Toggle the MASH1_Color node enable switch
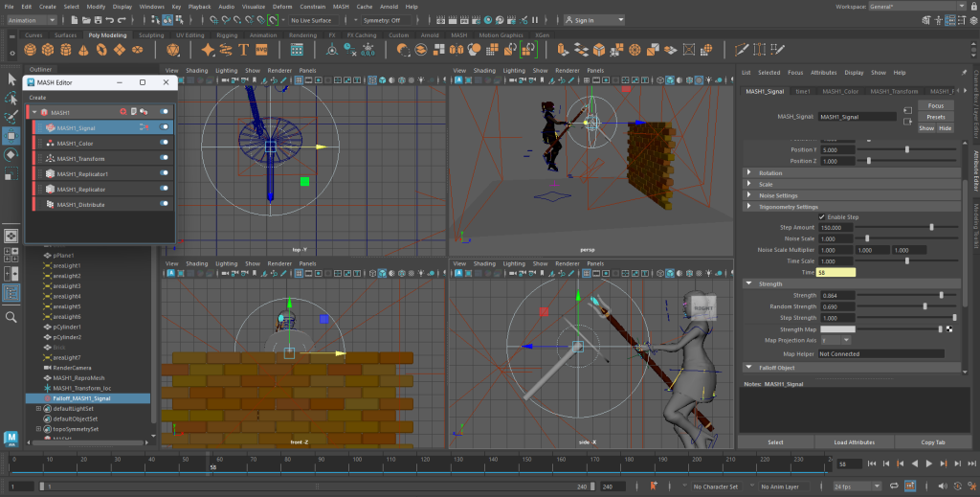This screenshot has width=980, height=497. 165,143
